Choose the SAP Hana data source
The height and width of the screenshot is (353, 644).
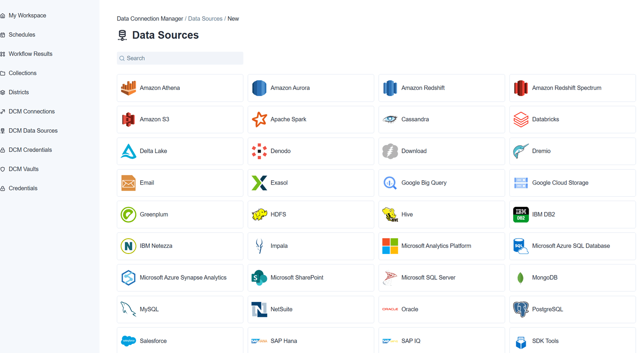[311, 341]
